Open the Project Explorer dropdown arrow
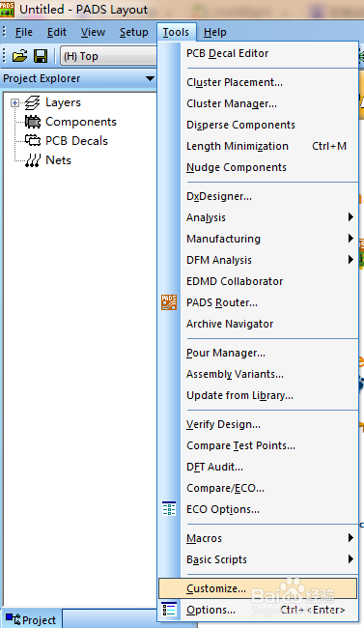364x628 pixels. pos(150,78)
